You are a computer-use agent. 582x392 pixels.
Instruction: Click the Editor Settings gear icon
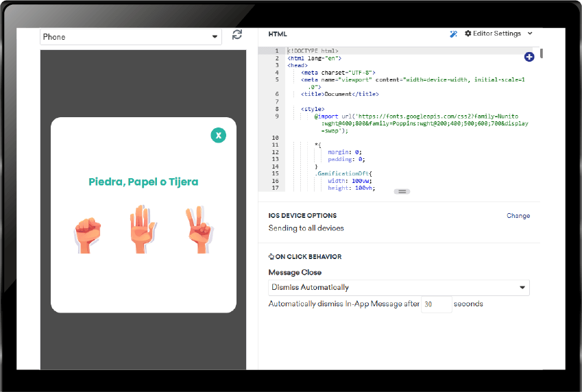pyautogui.click(x=468, y=34)
